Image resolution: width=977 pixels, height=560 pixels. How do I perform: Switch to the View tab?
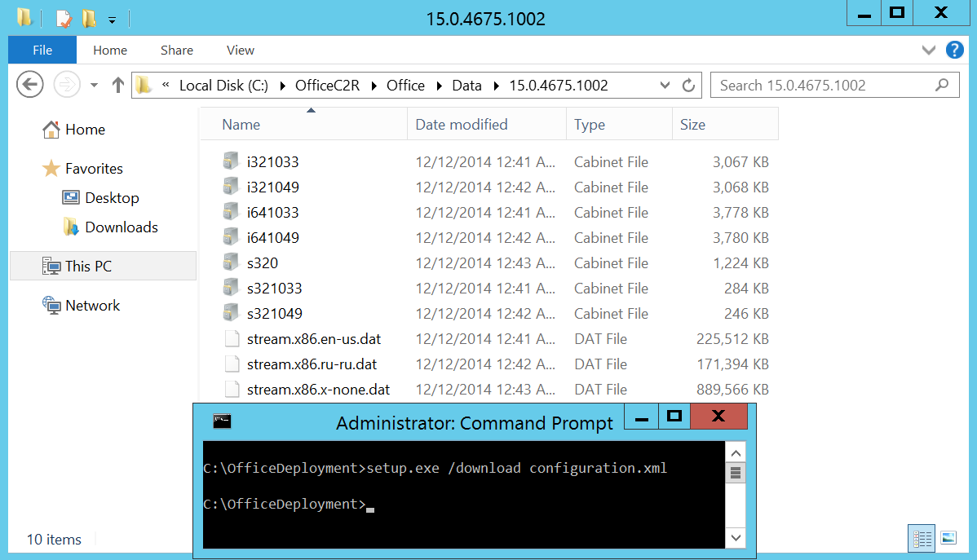[x=240, y=50]
